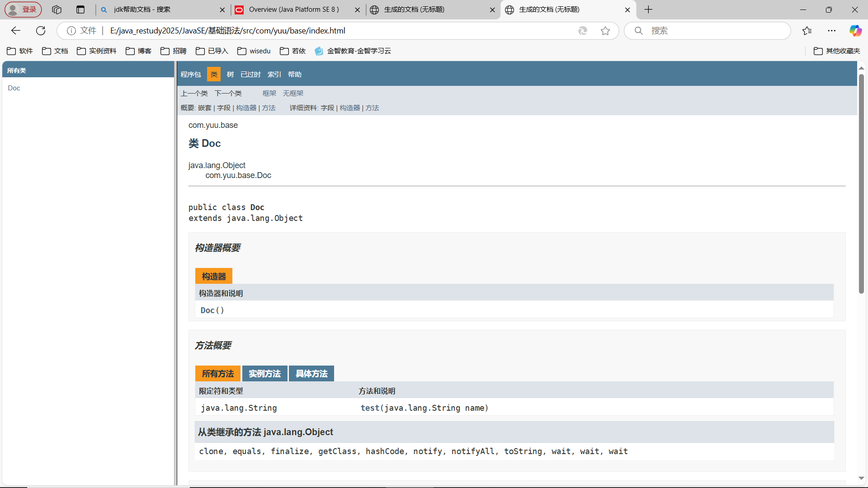The height and width of the screenshot is (488, 868).
Task: Open the tab actions menu icon
Action: (x=80, y=9)
